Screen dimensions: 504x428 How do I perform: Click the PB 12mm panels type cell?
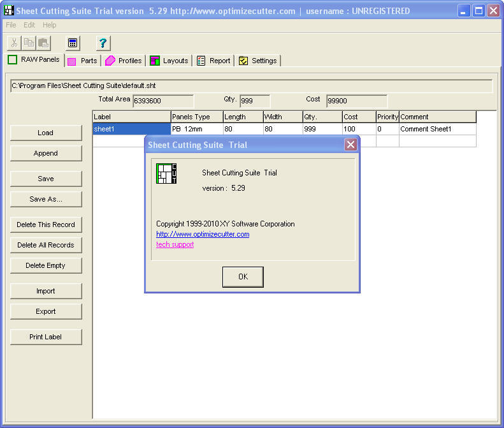(x=197, y=129)
